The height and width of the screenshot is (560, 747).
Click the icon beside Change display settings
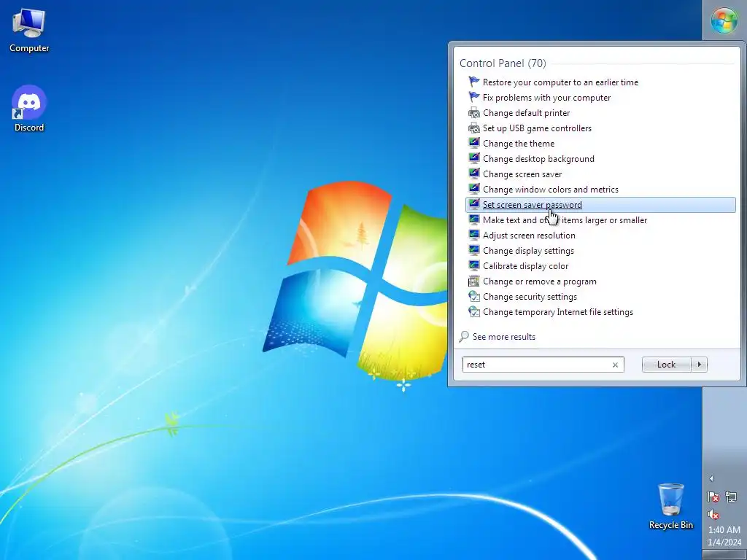coord(474,251)
